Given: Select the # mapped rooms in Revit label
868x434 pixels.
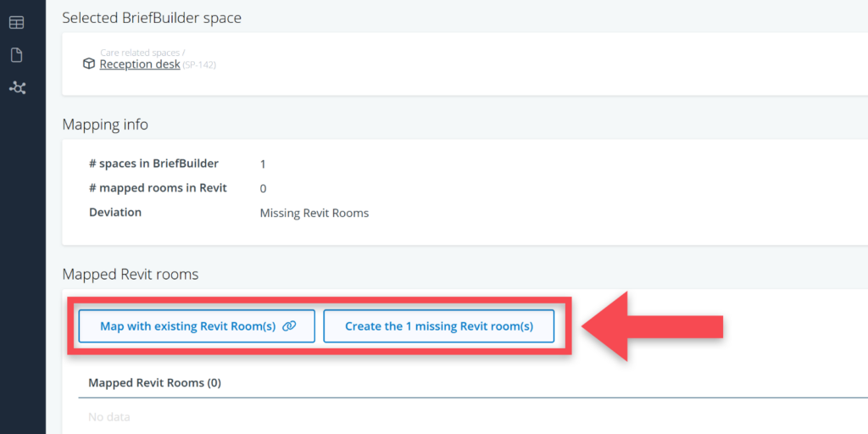Looking at the screenshot, I should tap(158, 188).
